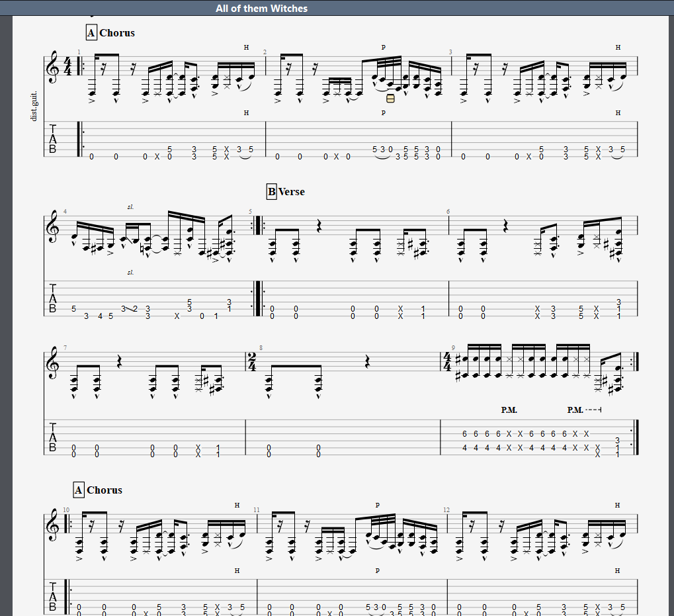Click the 4/4 time signature in measure 1
The image size is (674, 616).
point(68,67)
